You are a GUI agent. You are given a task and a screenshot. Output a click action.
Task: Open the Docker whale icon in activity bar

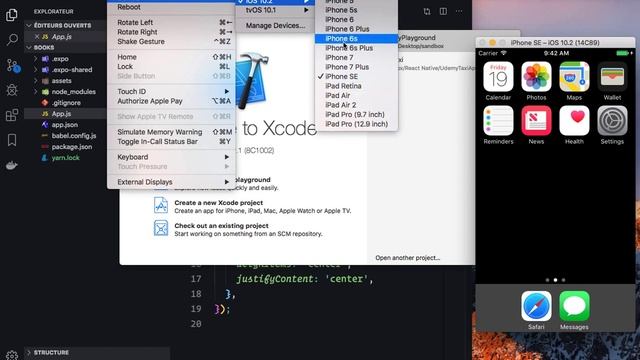11,165
